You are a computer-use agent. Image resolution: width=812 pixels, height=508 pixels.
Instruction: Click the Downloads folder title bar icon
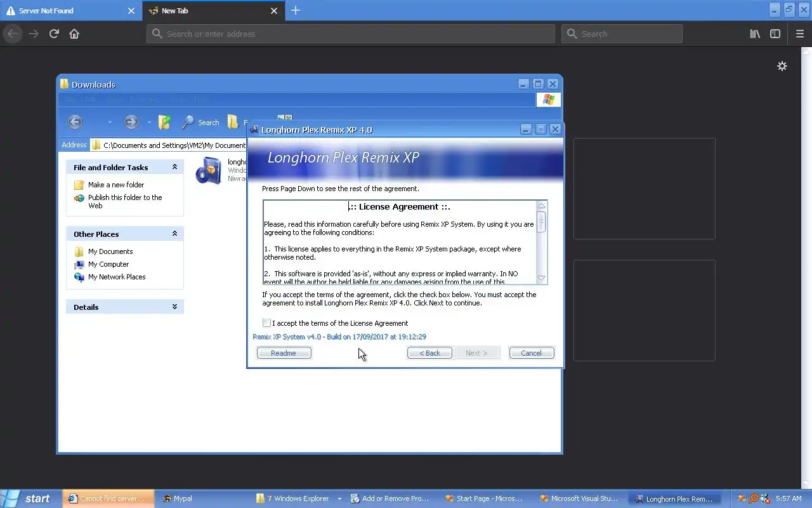tap(64, 84)
